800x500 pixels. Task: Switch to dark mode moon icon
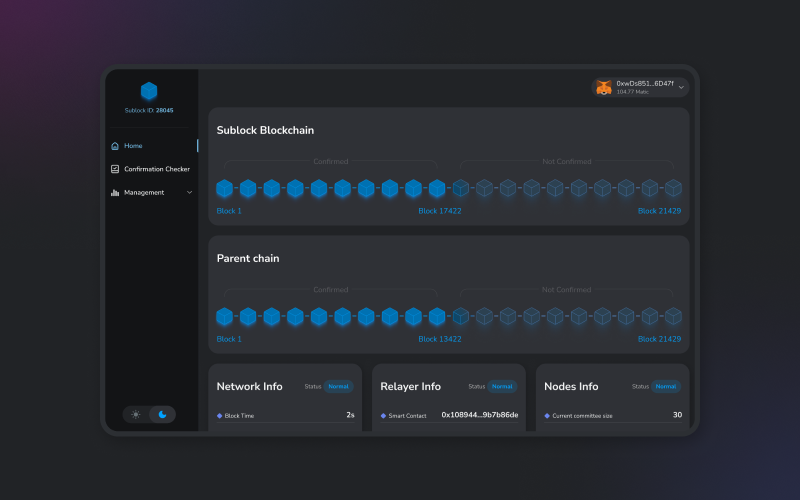(162, 414)
